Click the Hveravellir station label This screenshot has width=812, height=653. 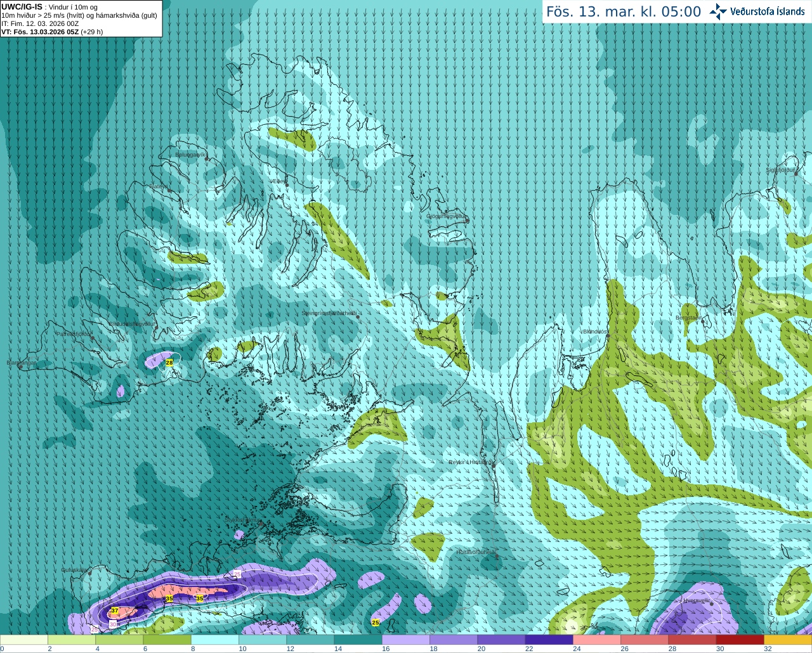point(697,600)
